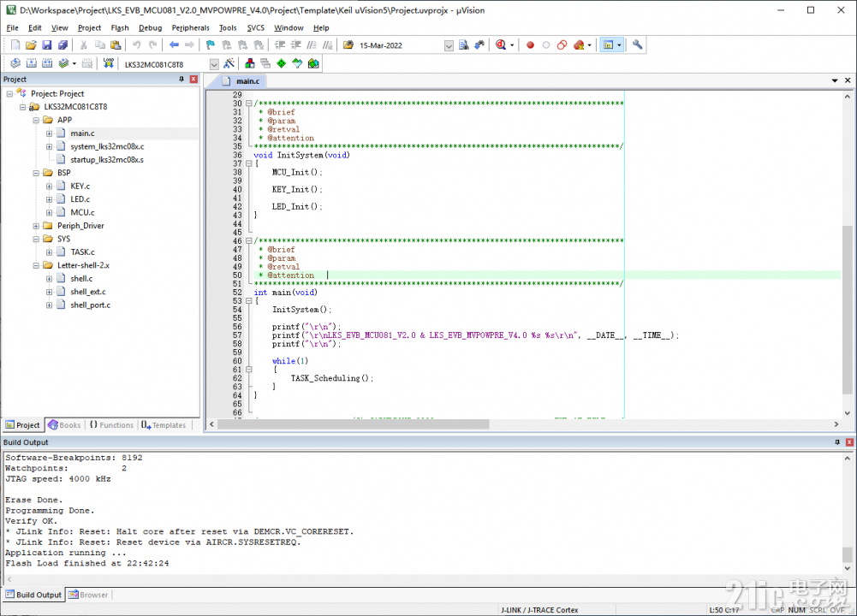
Task: Collapse the LKS32MC081C8T8 target node
Action: (23, 107)
